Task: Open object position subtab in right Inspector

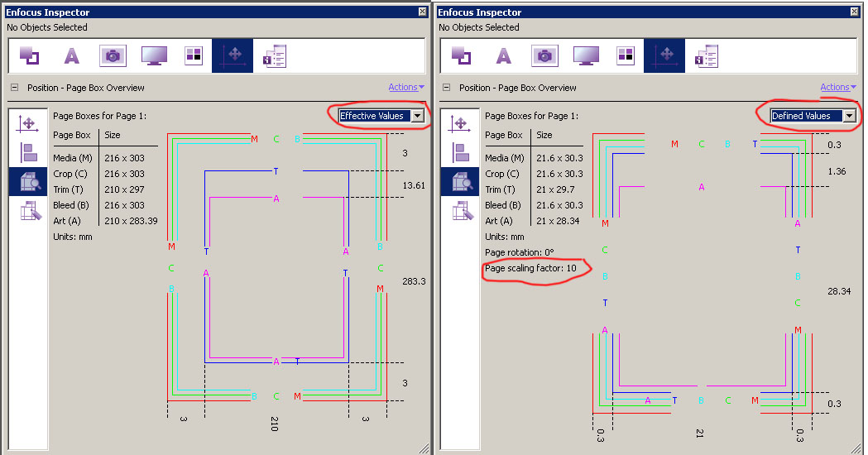Action: tap(459, 124)
